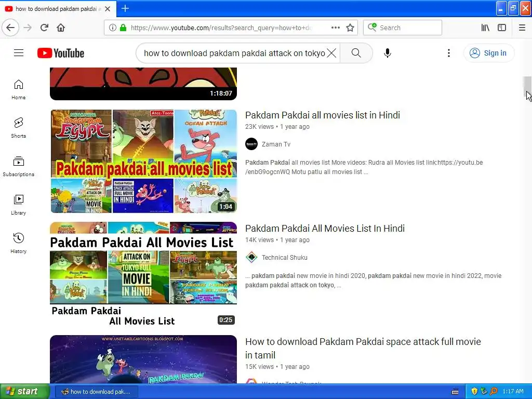Open Library in the sidebar
532x399 pixels.
coord(18,205)
